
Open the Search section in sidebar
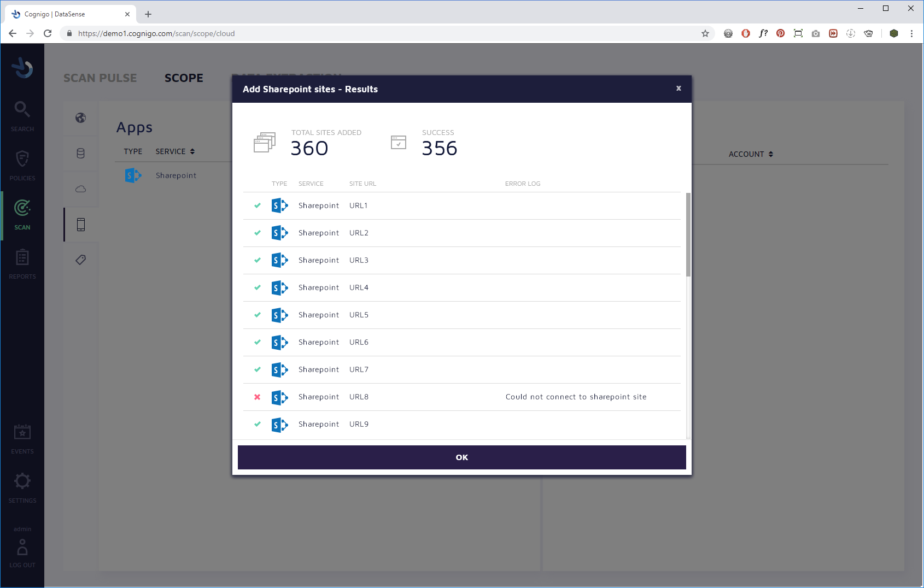22,116
